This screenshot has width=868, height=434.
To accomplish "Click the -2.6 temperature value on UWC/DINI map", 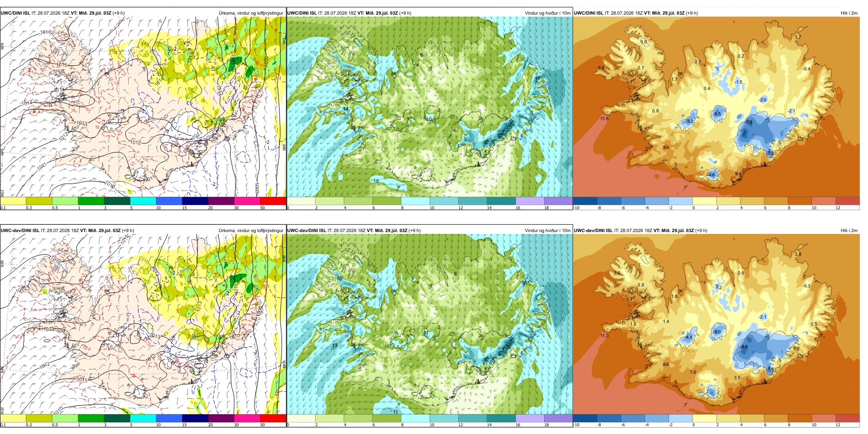I will pyautogui.click(x=762, y=100).
